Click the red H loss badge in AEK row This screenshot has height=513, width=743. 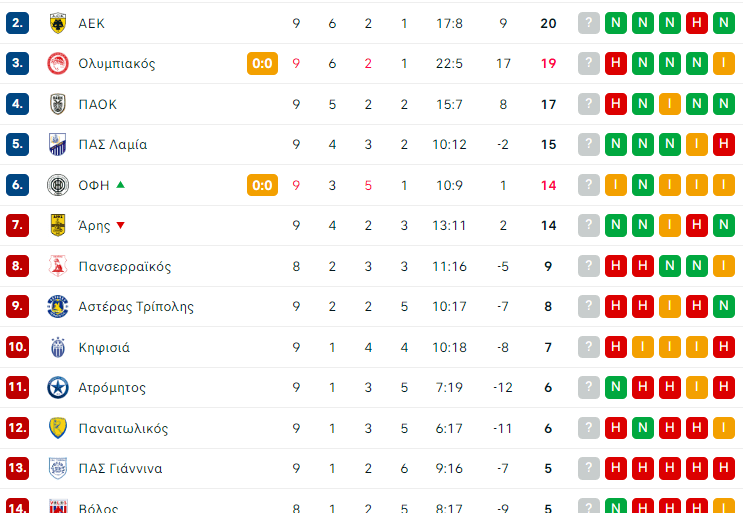coord(697,23)
